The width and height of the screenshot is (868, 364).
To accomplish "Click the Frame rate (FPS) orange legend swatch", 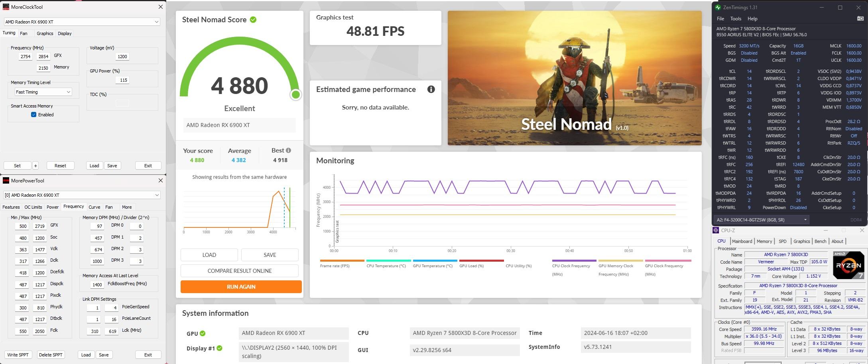I will click(x=342, y=260).
